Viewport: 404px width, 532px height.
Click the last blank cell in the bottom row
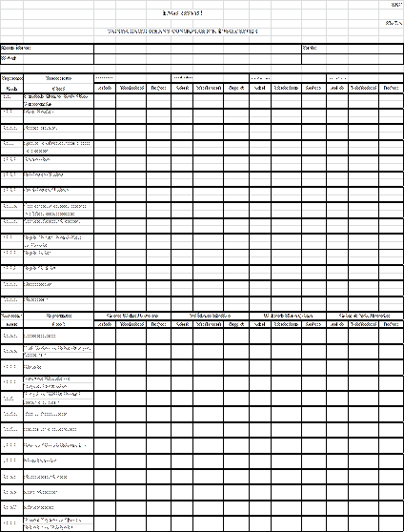(x=391, y=523)
